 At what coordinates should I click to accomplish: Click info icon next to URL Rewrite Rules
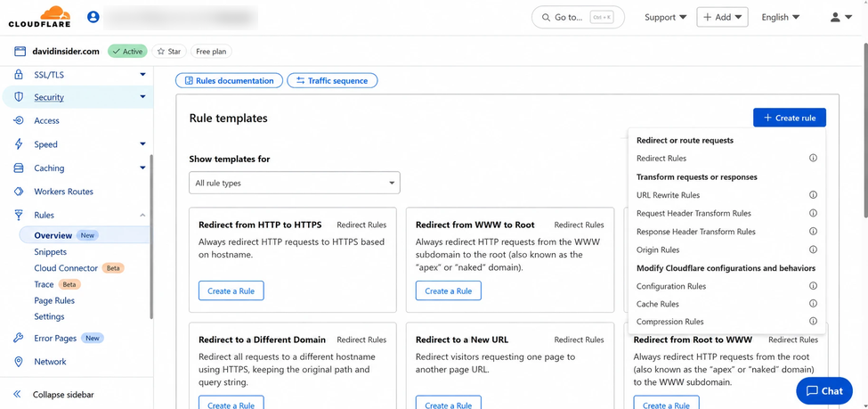pyautogui.click(x=813, y=195)
